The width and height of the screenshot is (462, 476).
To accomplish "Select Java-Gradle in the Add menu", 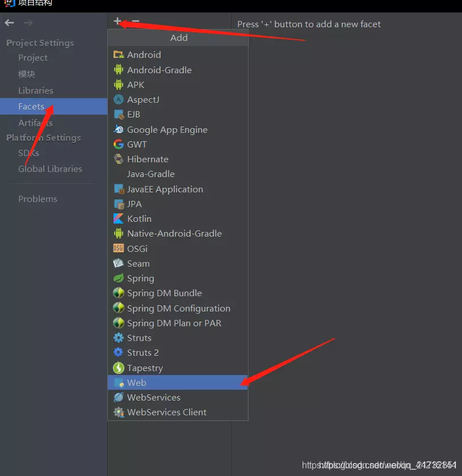I will (178, 174).
